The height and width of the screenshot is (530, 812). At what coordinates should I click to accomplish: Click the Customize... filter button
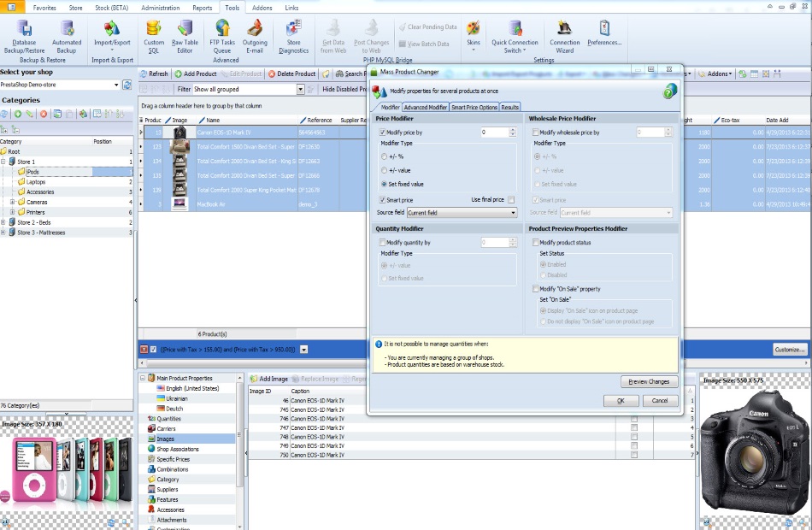790,350
